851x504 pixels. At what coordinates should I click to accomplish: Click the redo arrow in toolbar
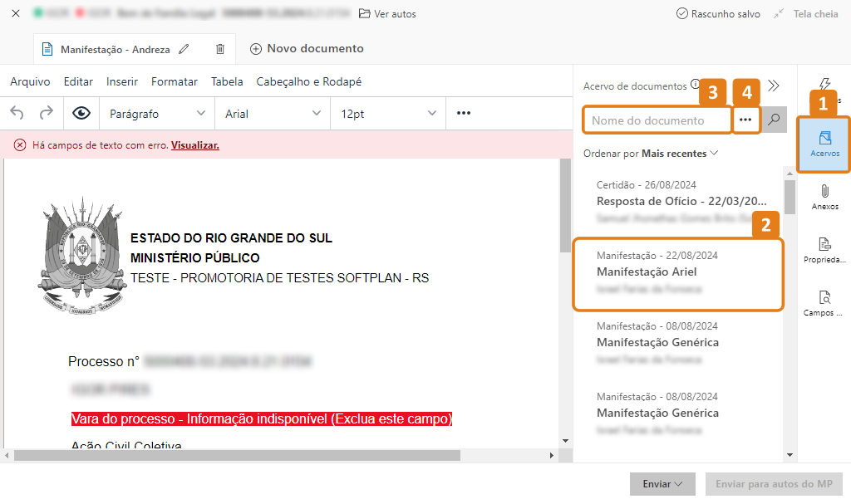[x=47, y=113]
